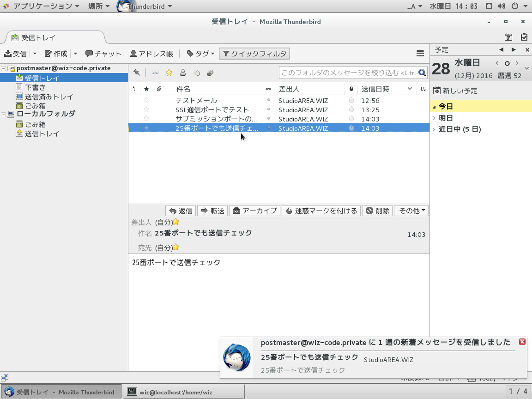The width and height of the screenshot is (532, 399).
Task: Toggle the クイックフィルタ quick filter button
Action: [x=254, y=54]
